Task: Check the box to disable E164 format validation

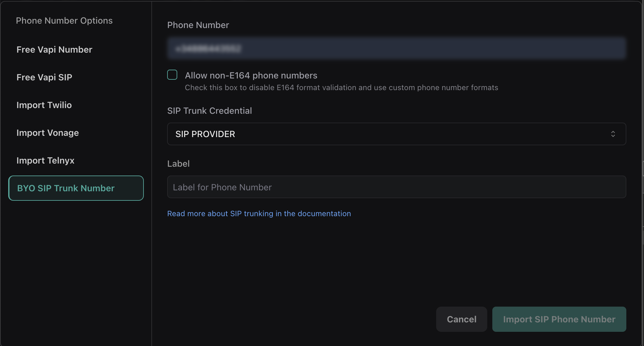Action: (172, 75)
